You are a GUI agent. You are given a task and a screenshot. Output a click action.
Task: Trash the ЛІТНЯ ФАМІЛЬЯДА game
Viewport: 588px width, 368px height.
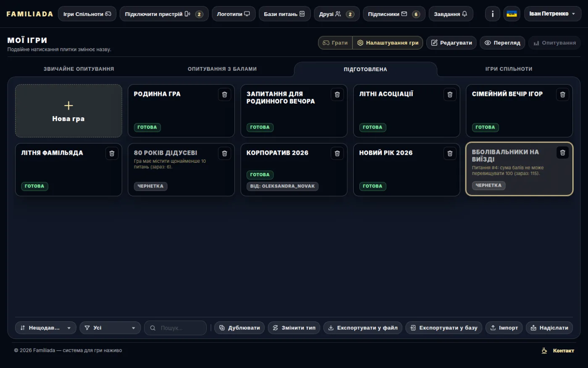pyautogui.click(x=112, y=154)
